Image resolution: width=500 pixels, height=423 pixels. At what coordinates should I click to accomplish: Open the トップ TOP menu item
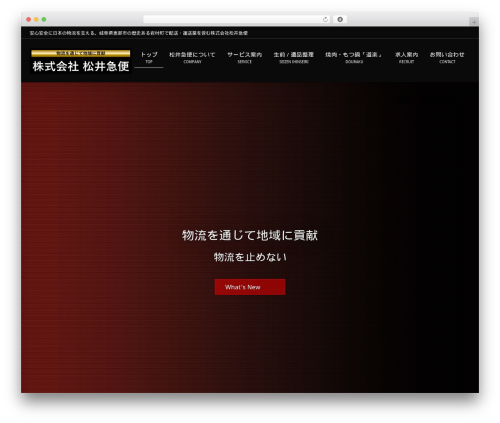149,57
